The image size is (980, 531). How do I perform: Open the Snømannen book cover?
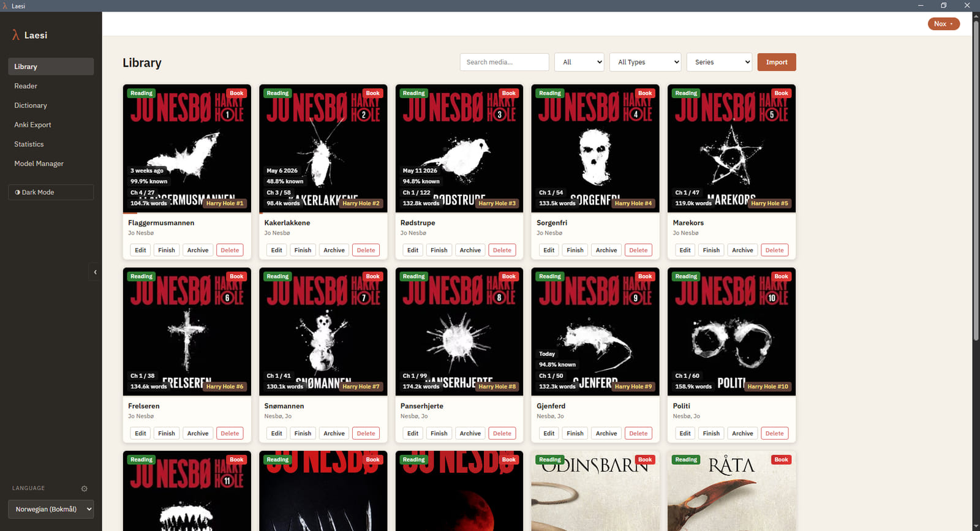click(x=323, y=331)
